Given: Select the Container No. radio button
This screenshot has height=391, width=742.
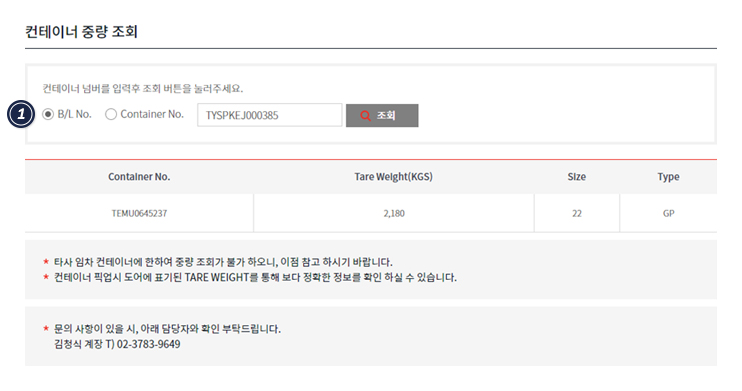Looking at the screenshot, I should coord(111,114).
